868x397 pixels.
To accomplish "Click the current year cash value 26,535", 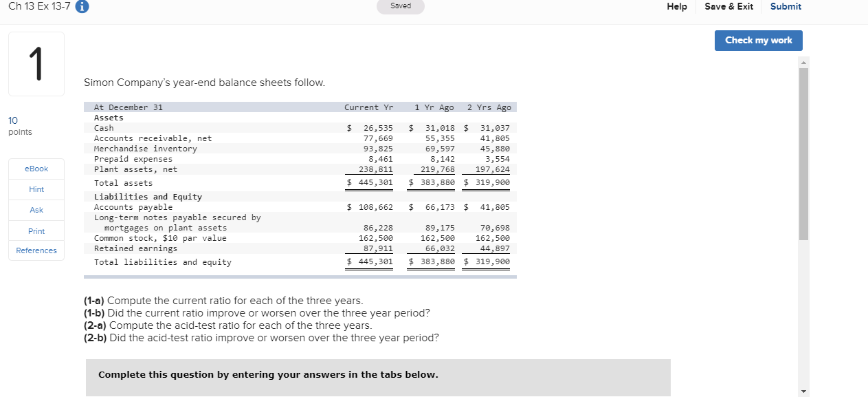I will (378, 128).
